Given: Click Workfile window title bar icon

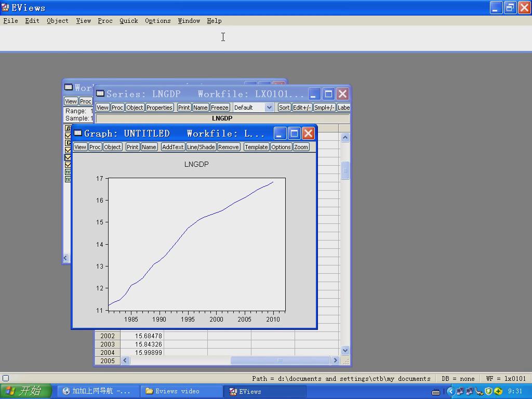Looking at the screenshot, I should pyautogui.click(x=68, y=87).
